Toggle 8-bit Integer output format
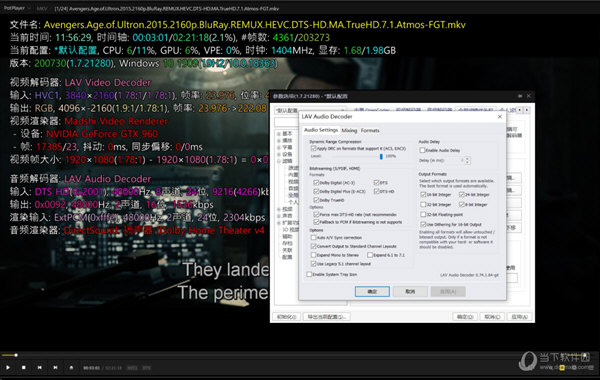600x380 pixels. 462,205
